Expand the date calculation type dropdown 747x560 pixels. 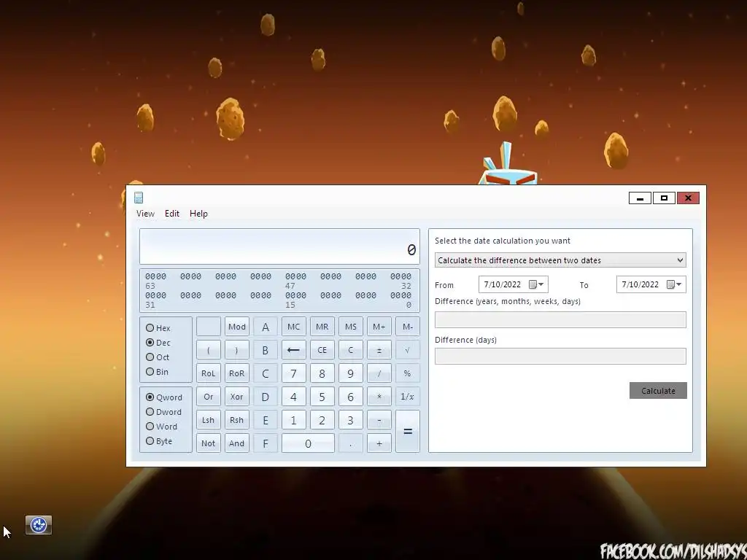tap(560, 260)
